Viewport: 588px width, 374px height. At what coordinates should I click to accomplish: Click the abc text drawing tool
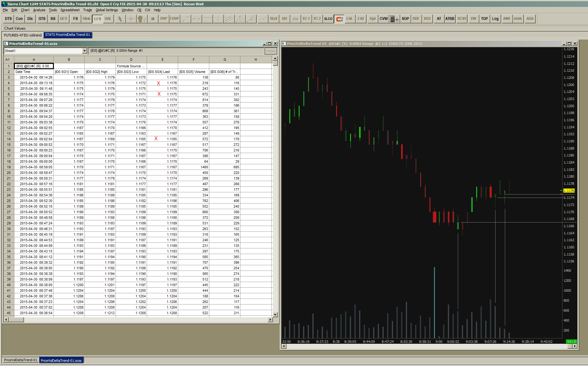pyautogui.click(x=295, y=19)
